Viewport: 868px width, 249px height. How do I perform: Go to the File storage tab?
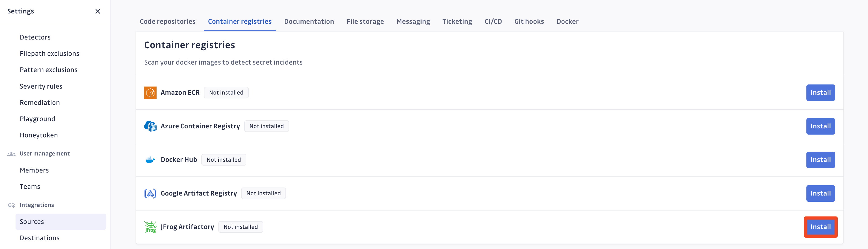tap(365, 21)
